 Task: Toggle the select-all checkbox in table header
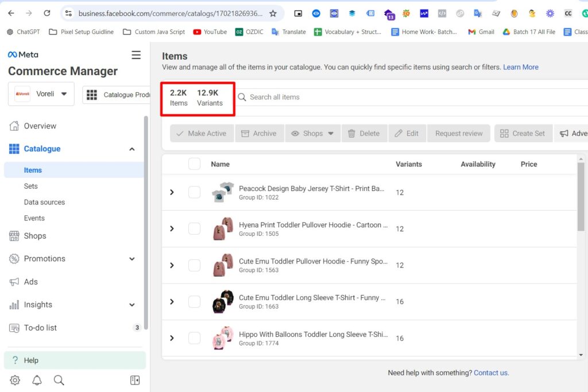pyautogui.click(x=194, y=164)
